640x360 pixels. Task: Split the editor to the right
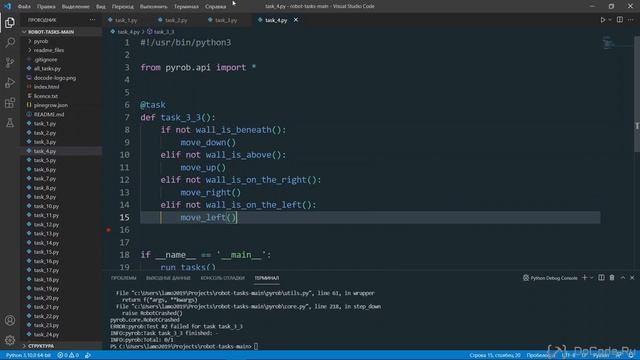pyautogui.click(x=620, y=20)
